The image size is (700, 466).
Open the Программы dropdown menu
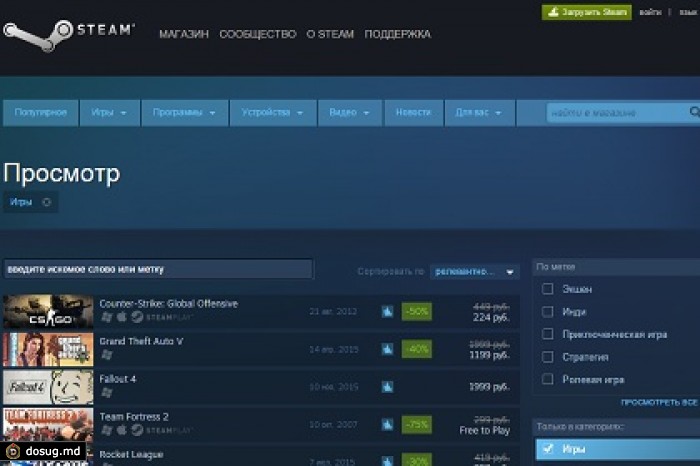[x=184, y=112]
